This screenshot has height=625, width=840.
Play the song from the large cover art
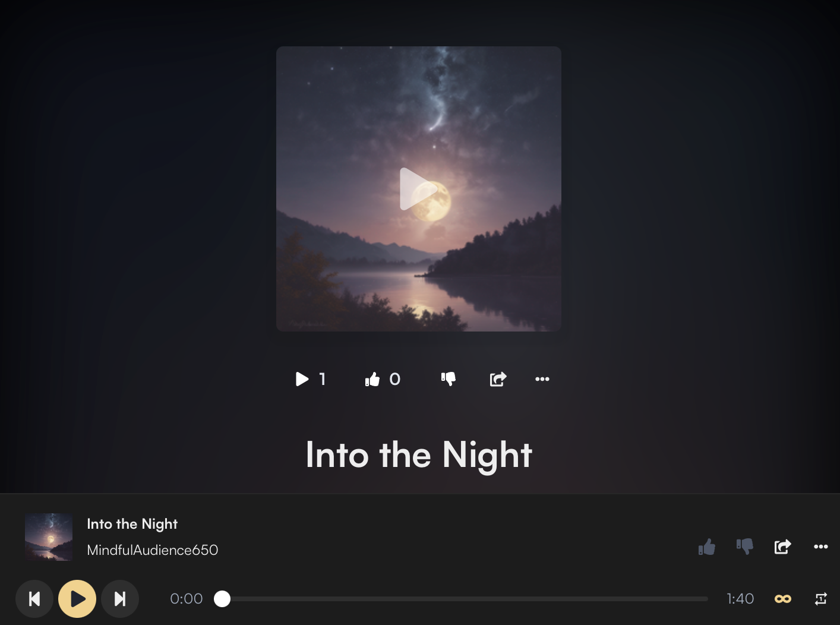click(x=418, y=189)
